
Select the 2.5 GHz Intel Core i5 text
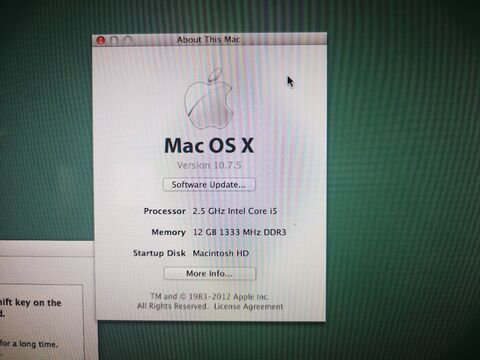(235, 211)
